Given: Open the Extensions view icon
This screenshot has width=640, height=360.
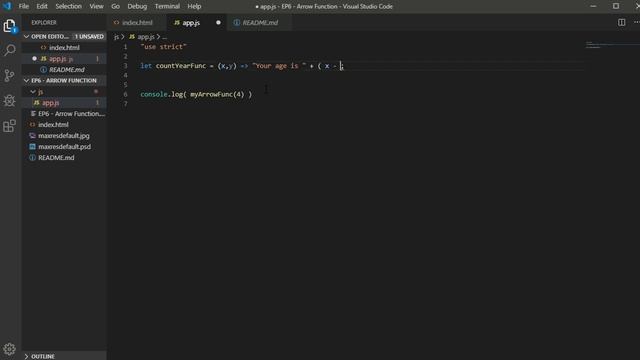Looking at the screenshot, I should (9, 126).
